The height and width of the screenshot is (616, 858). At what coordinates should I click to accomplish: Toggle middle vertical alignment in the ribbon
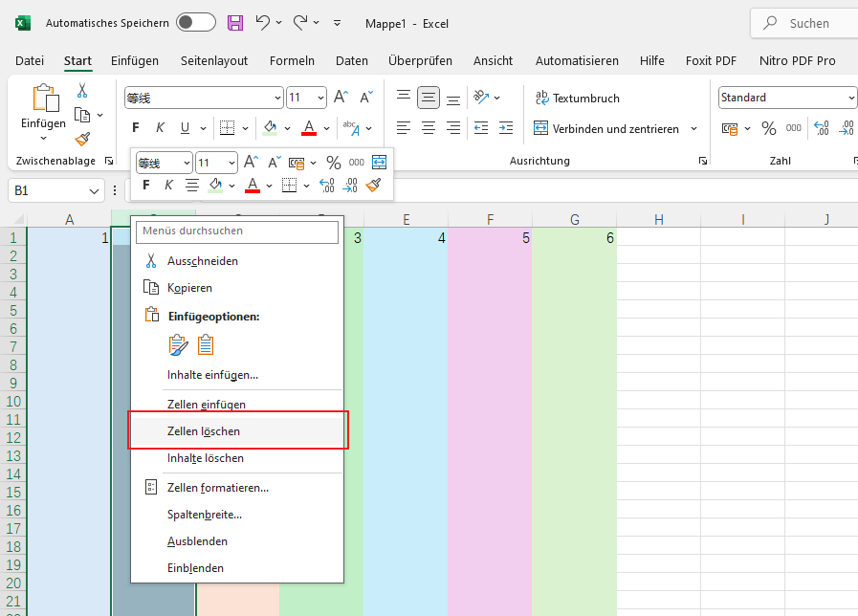point(429,98)
